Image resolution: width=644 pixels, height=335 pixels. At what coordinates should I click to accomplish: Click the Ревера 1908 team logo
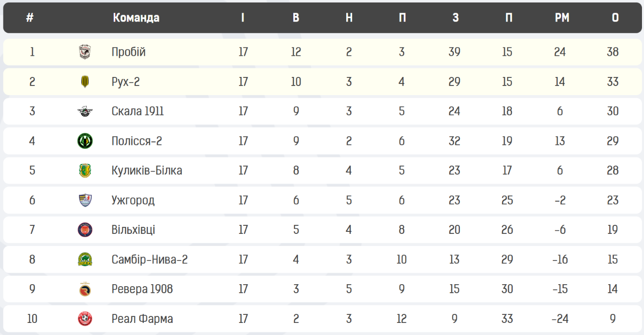[x=85, y=289]
